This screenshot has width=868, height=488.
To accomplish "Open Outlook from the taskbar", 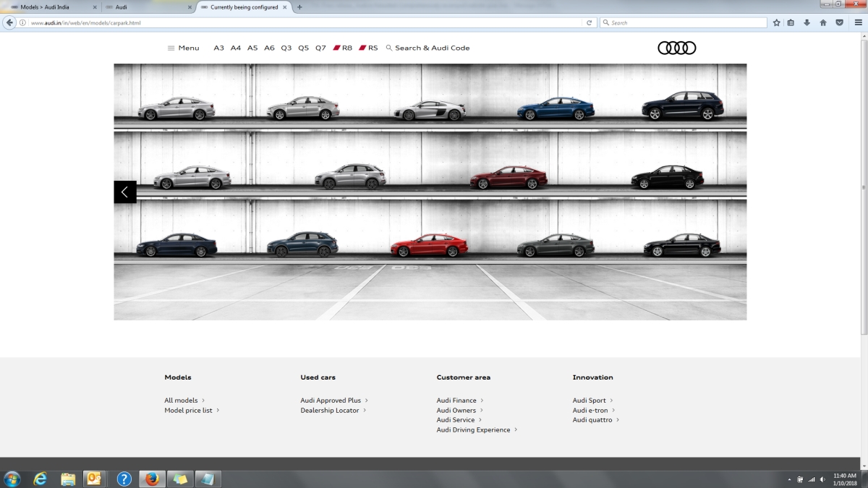I will tap(95, 479).
